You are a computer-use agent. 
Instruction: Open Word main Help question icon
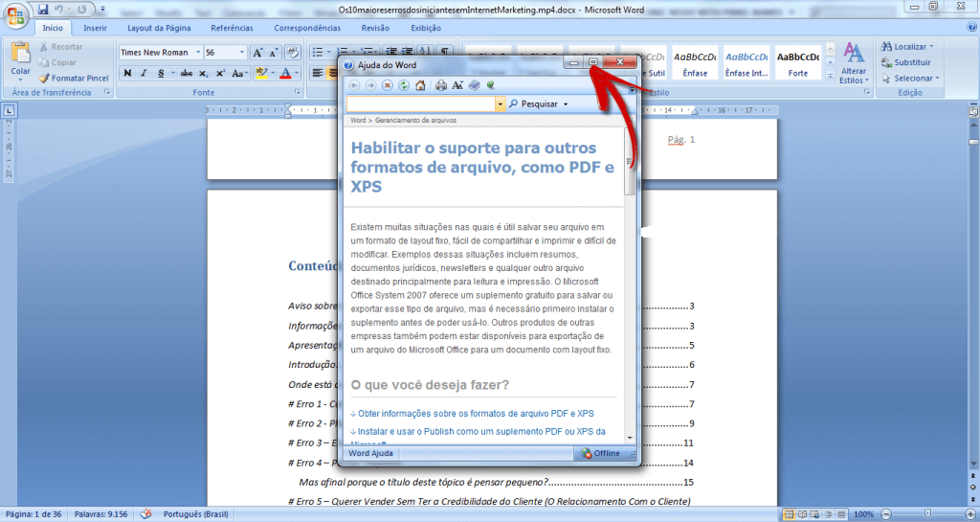(x=972, y=28)
